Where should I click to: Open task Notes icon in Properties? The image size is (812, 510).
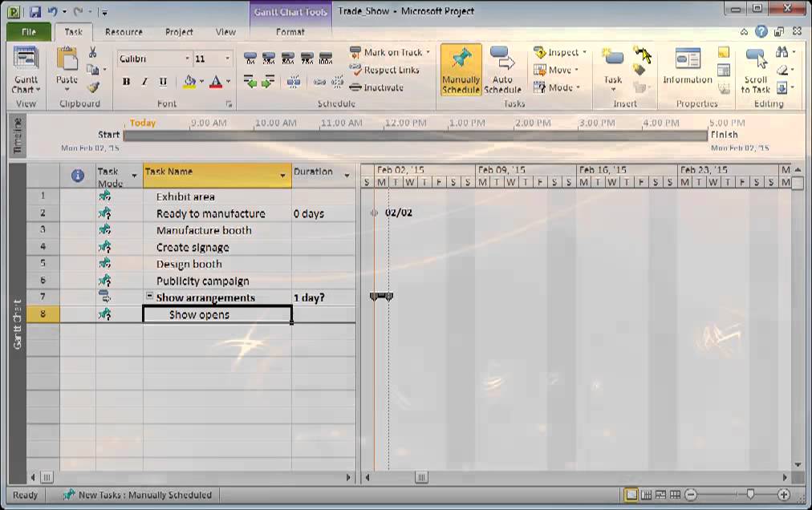coord(724,52)
